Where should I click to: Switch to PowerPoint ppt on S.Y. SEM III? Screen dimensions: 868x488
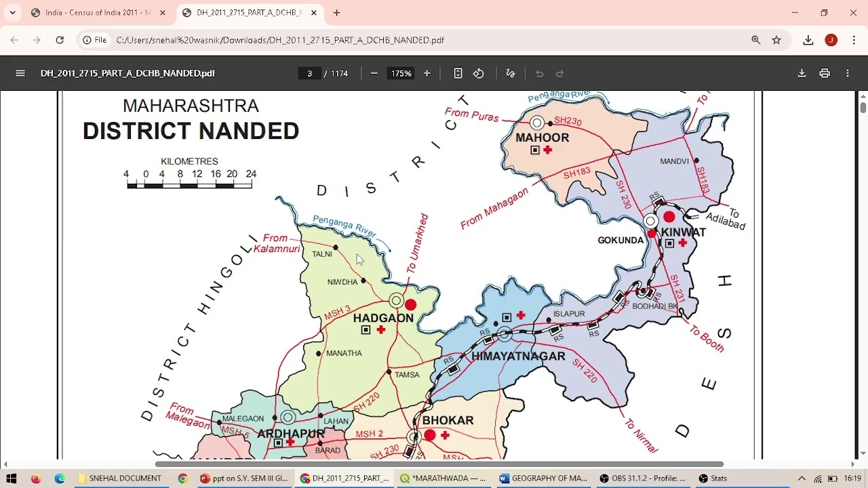(244, 479)
